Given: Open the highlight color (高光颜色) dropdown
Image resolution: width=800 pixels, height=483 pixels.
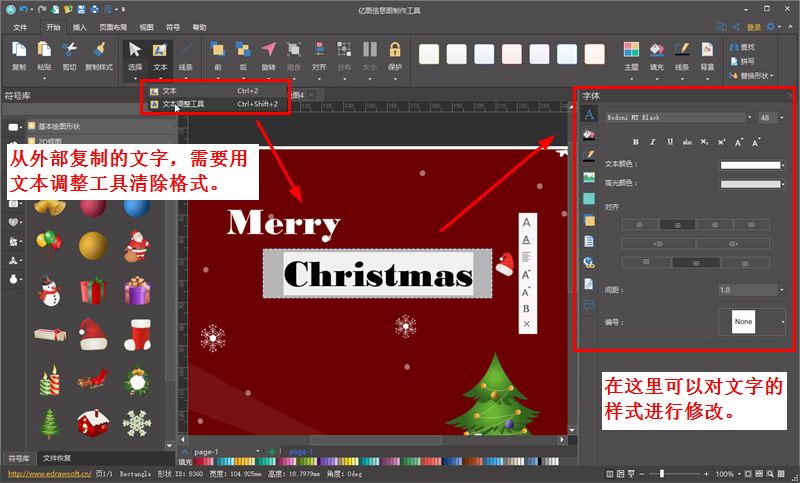Looking at the screenshot, I should 783,184.
